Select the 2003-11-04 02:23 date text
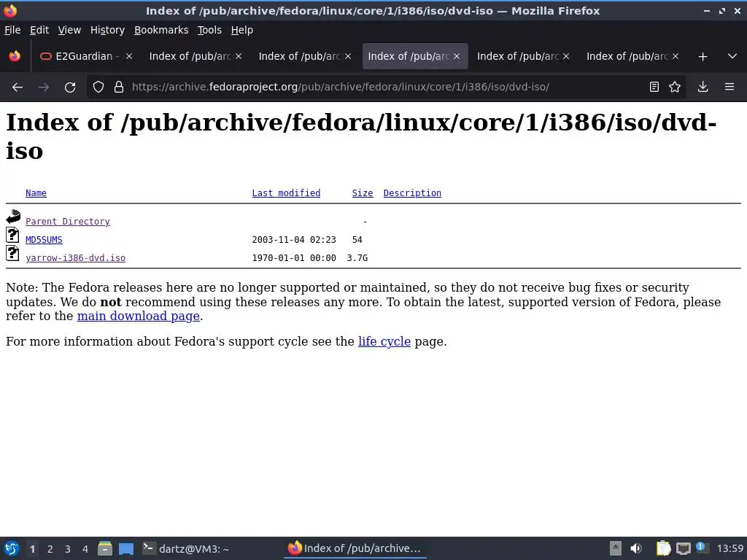Viewport: 747px width, 560px height. coord(294,239)
